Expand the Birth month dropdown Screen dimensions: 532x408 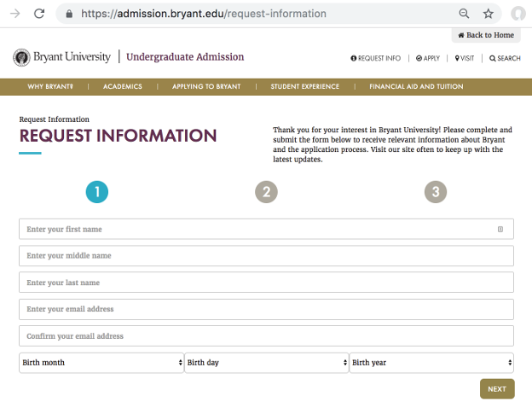[x=101, y=363]
